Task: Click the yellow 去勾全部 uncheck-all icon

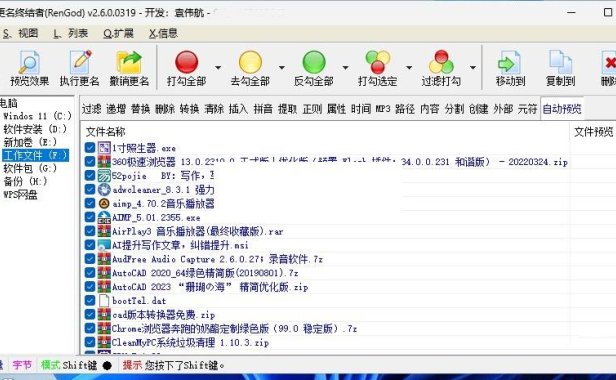Action: point(250,62)
